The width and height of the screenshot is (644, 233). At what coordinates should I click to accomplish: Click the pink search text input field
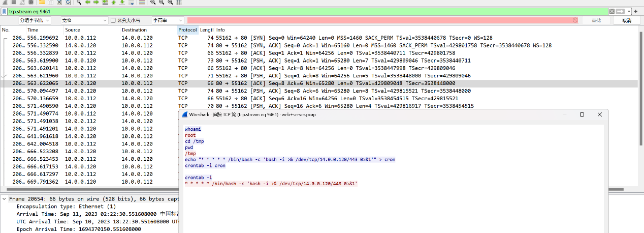pyautogui.click(x=383, y=20)
